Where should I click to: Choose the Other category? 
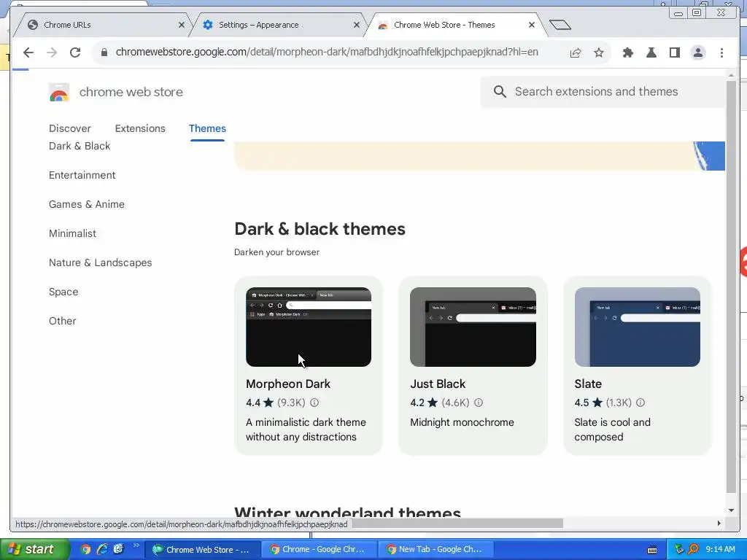63,321
